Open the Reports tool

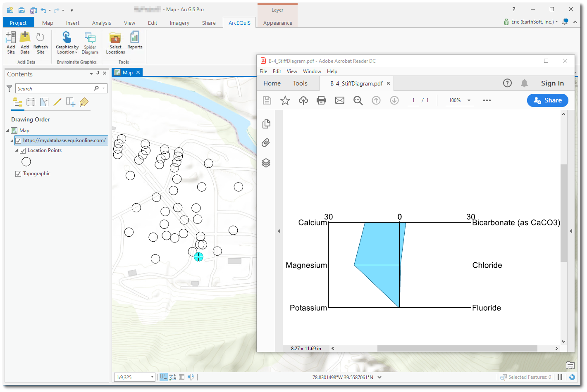click(135, 40)
